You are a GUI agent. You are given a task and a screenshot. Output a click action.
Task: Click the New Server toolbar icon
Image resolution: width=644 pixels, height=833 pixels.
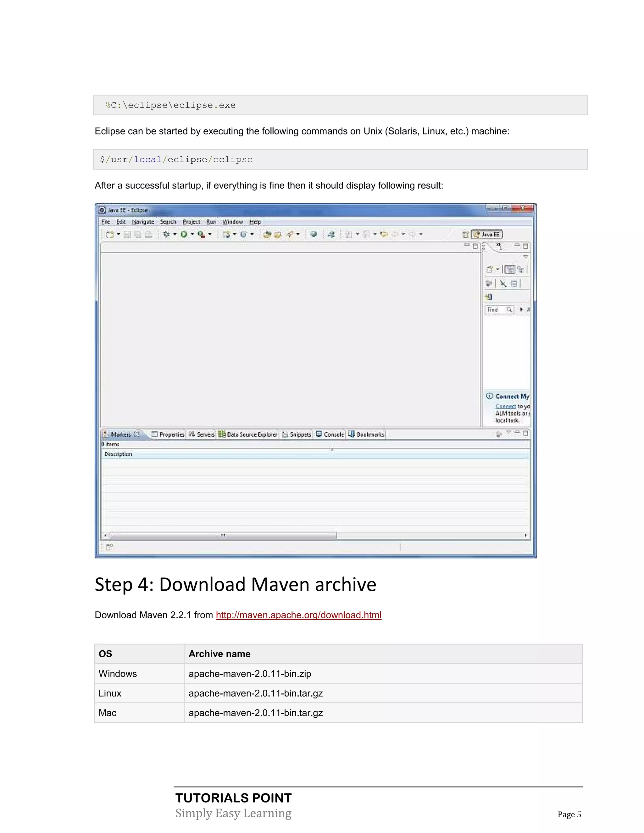click(226, 234)
